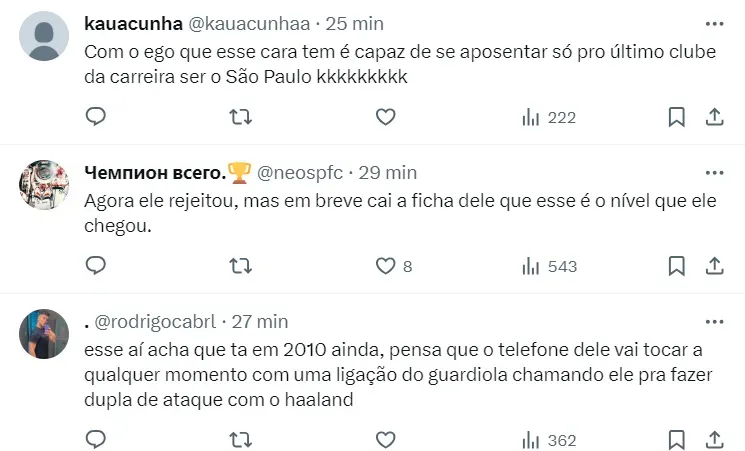This screenshot has width=745, height=451.
Task: Retweet kauacunha's post
Action: 240,117
